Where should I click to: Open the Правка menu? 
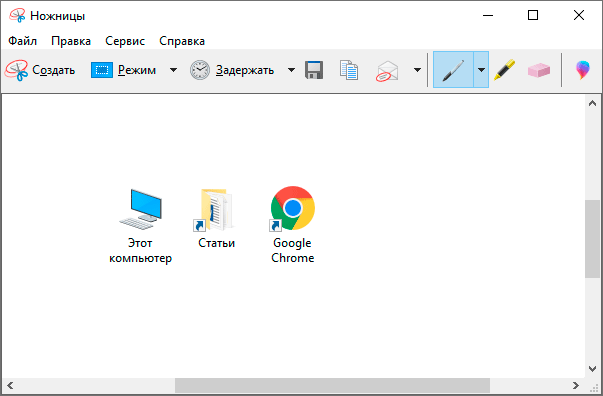point(71,41)
